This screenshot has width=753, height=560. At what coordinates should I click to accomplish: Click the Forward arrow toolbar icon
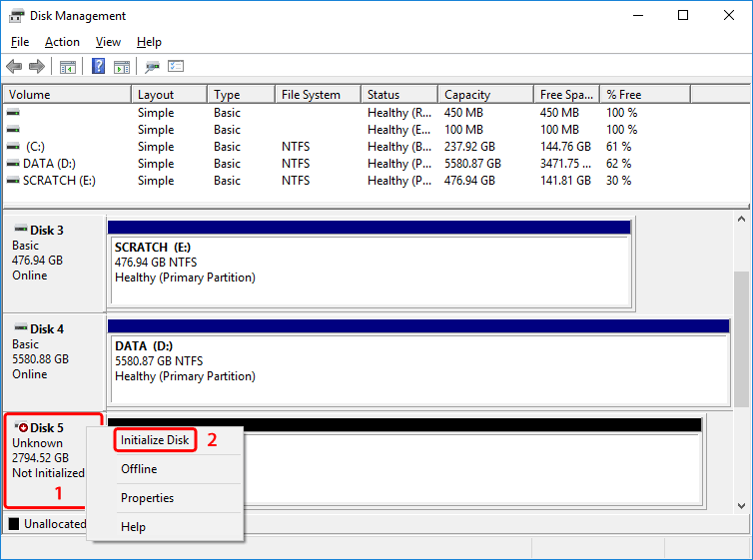[x=37, y=67]
